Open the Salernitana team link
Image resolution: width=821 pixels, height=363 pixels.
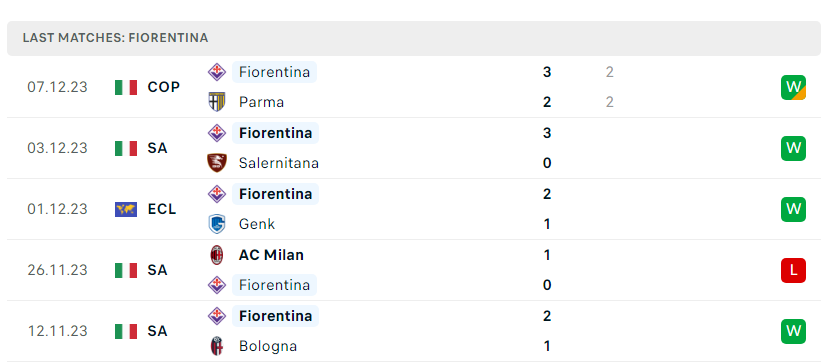coord(279,163)
